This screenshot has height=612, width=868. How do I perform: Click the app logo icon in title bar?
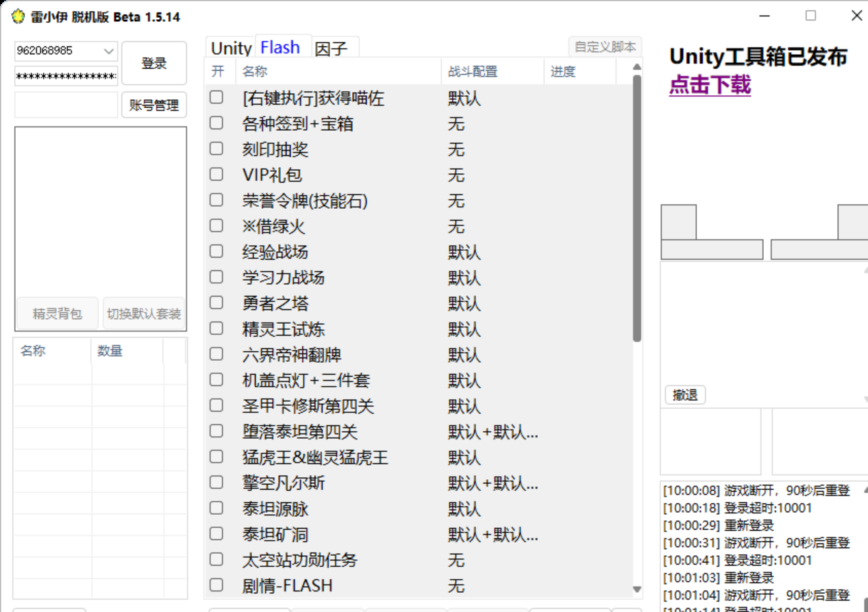click(18, 16)
